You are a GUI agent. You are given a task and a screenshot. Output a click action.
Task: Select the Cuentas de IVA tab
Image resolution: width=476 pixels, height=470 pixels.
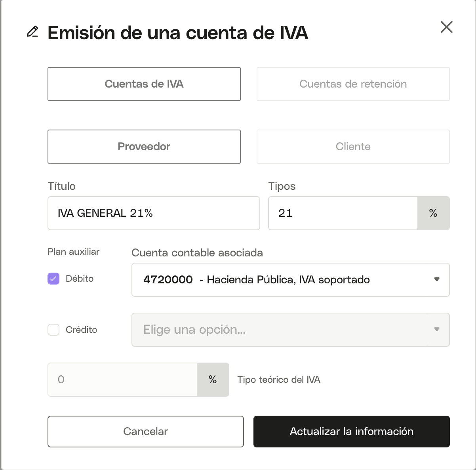[144, 84]
